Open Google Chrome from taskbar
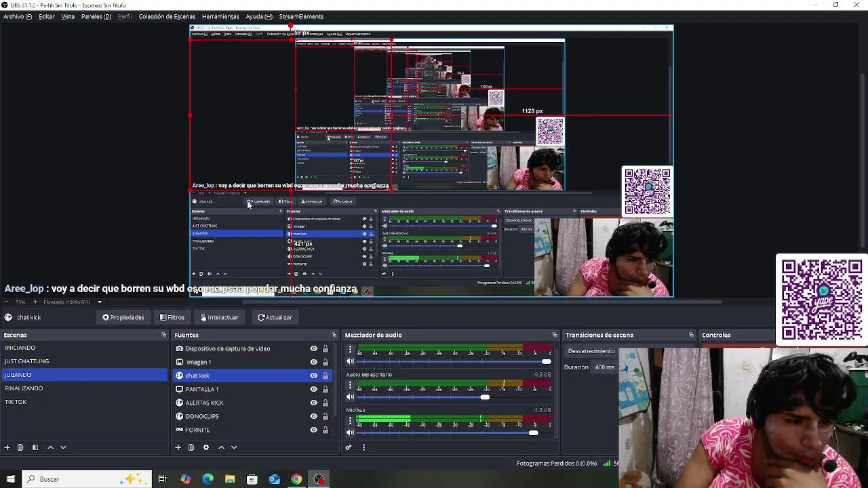The width and height of the screenshot is (868, 488). [296, 479]
